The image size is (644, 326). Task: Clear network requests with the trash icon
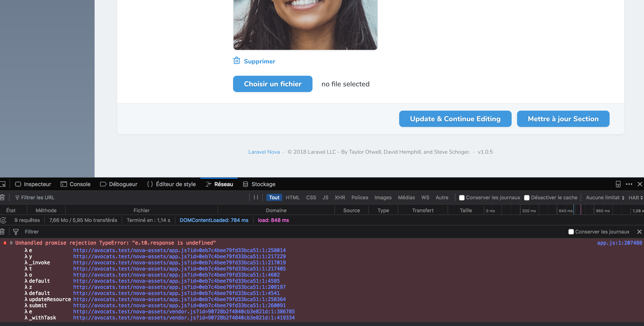[x=2, y=197]
